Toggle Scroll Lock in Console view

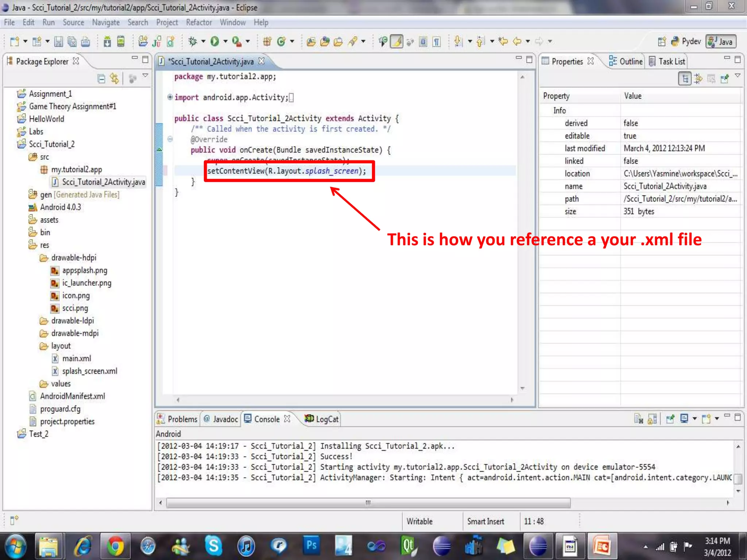pos(652,419)
